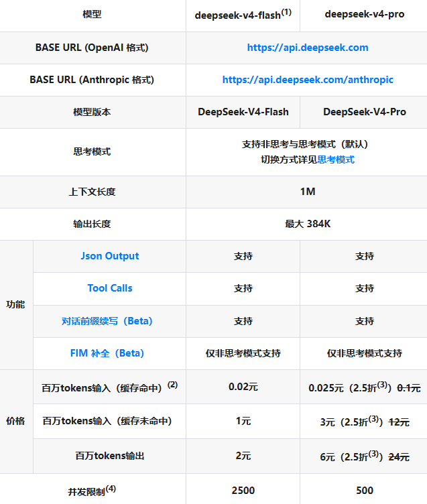The image size is (427, 504).
Task: Open the Json Output documentation link
Action: tap(110, 256)
